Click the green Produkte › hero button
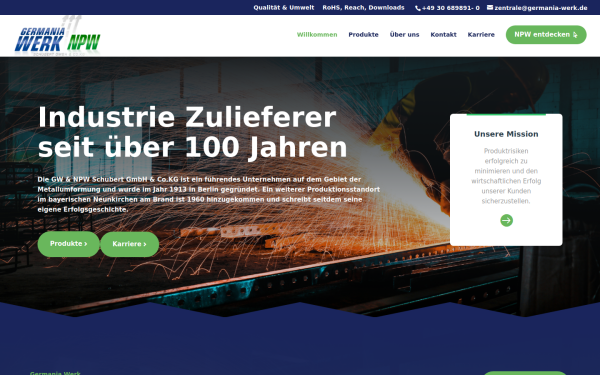This screenshot has width=600, height=375. [68, 244]
